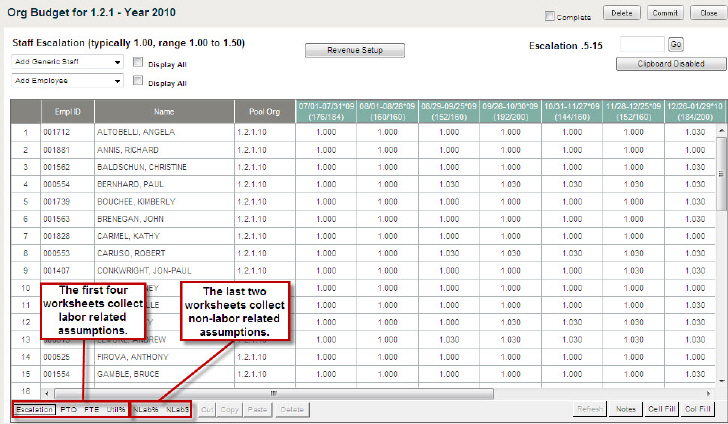Open the Util% worksheet tab
This screenshot has width=728, height=424.
pyautogui.click(x=116, y=410)
